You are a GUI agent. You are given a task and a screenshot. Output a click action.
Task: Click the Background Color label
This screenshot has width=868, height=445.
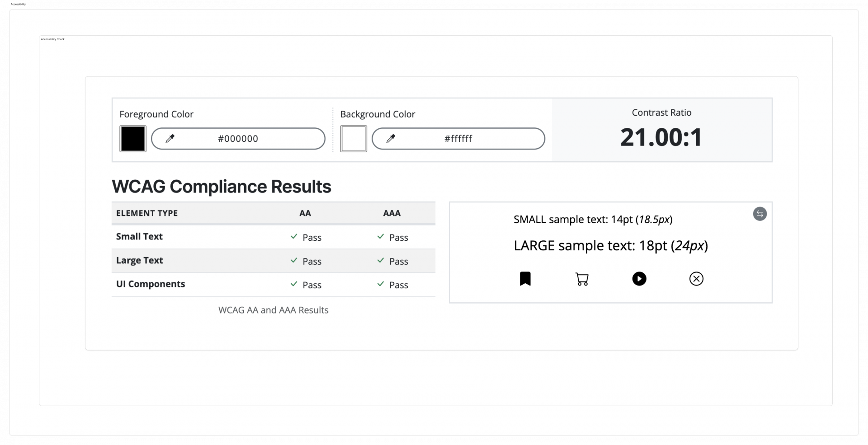(x=377, y=114)
